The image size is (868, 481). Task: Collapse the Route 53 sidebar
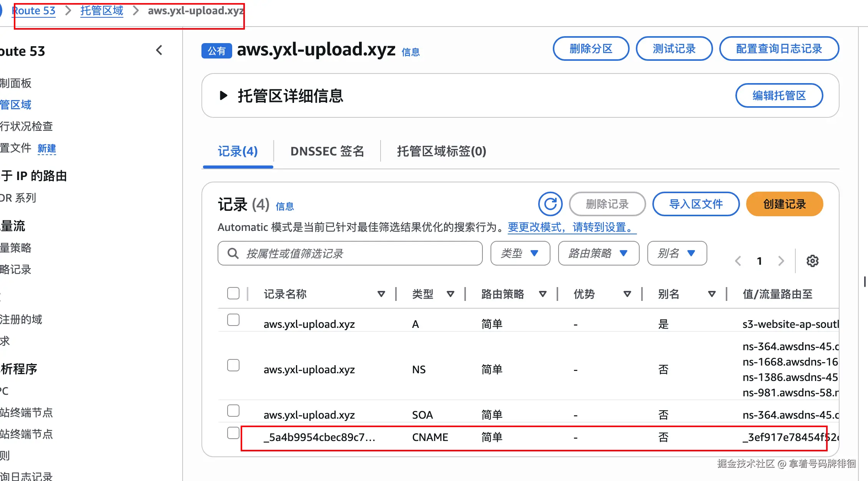[x=159, y=50]
